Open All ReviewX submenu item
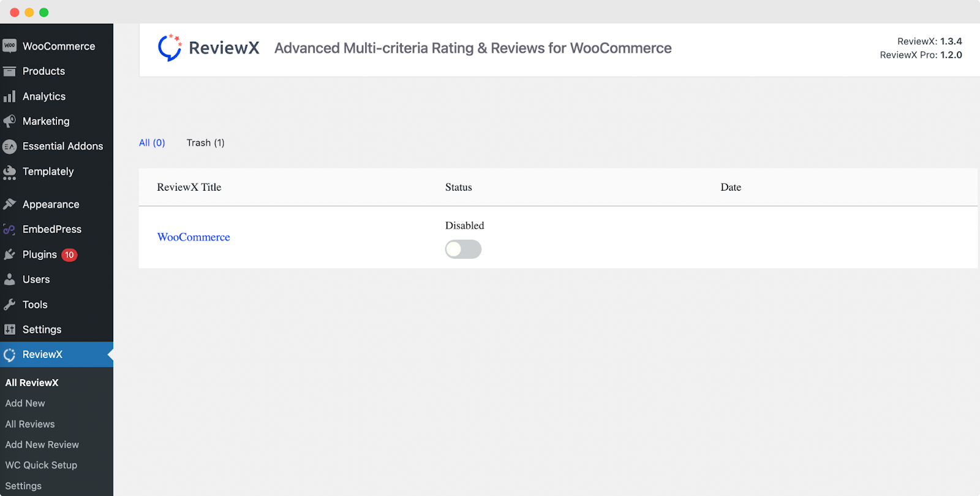 [x=32, y=383]
